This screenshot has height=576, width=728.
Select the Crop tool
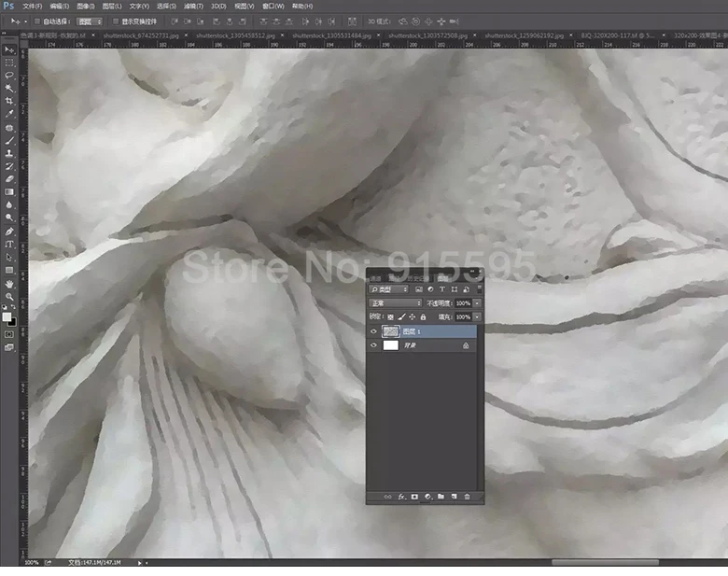[9, 101]
